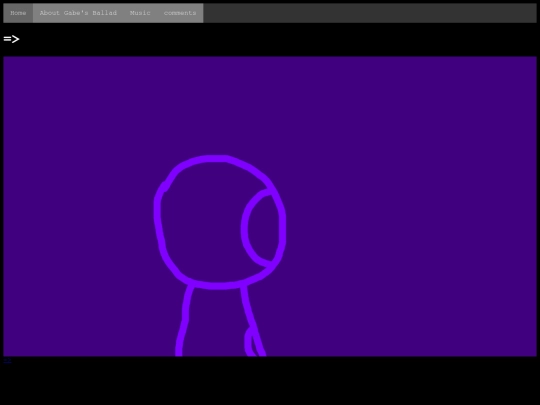540x405 pixels.
Task: Click the => arrow heading text
Action: click(11, 39)
